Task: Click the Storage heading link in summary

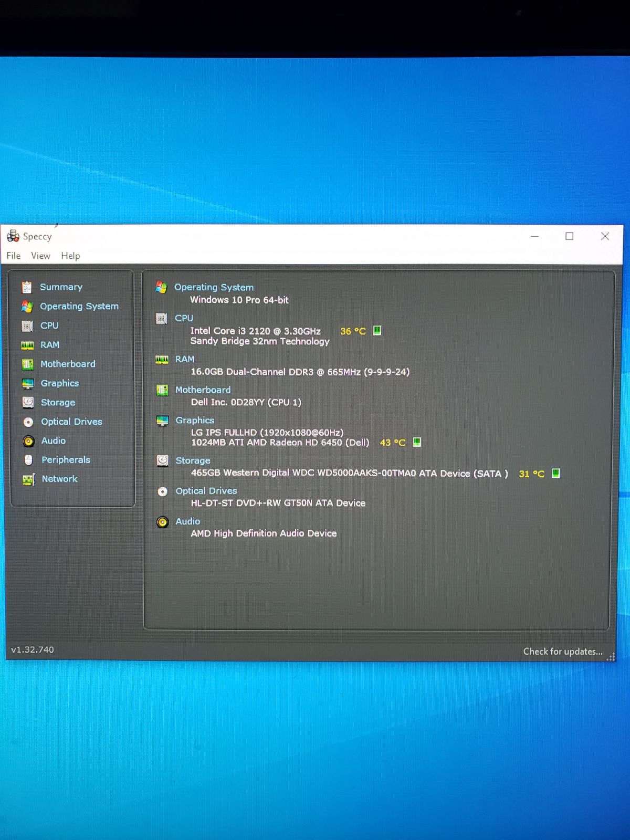Action: (x=193, y=460)
